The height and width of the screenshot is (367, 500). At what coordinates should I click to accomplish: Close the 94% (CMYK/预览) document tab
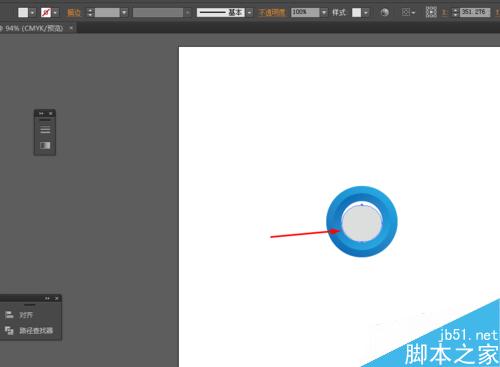tap(71, 28)
